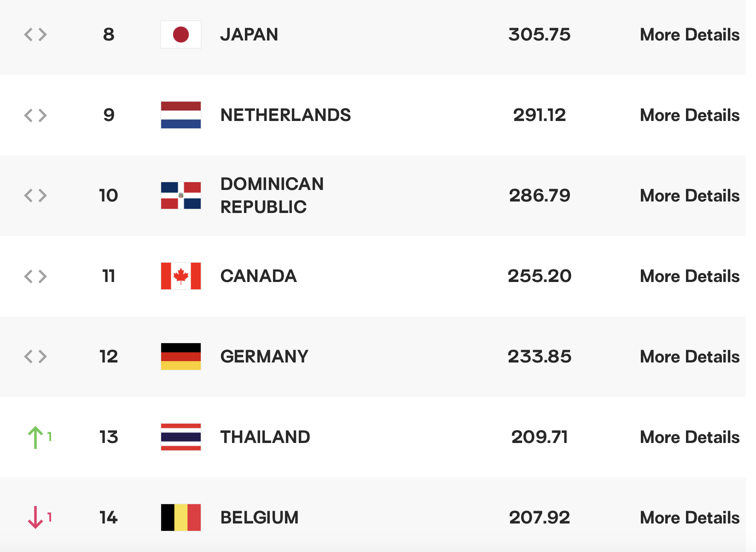The image size is (756, 552).
Task: Click the Japan flag icon
Action: pyautogui.click(x=181, y=34)
